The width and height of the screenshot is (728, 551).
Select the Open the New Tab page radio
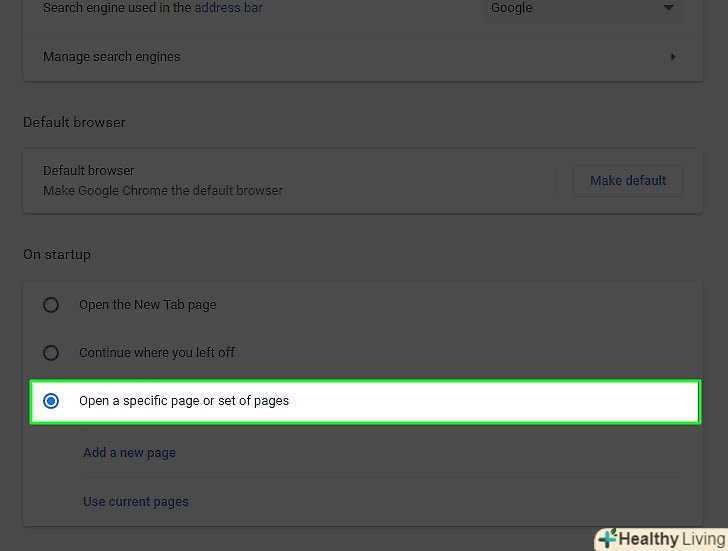[x=51, y=305]
